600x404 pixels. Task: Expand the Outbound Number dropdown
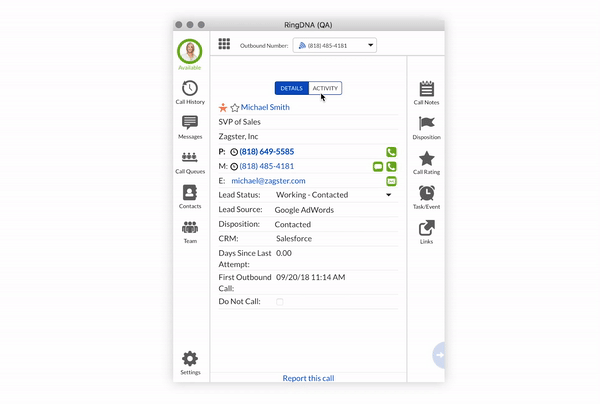pos(334,45)
